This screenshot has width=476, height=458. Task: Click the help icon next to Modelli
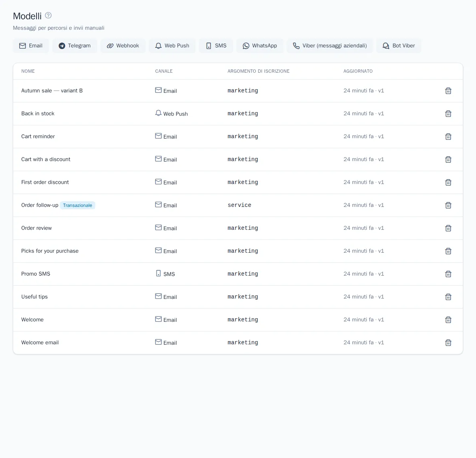(x=48, y=15)
